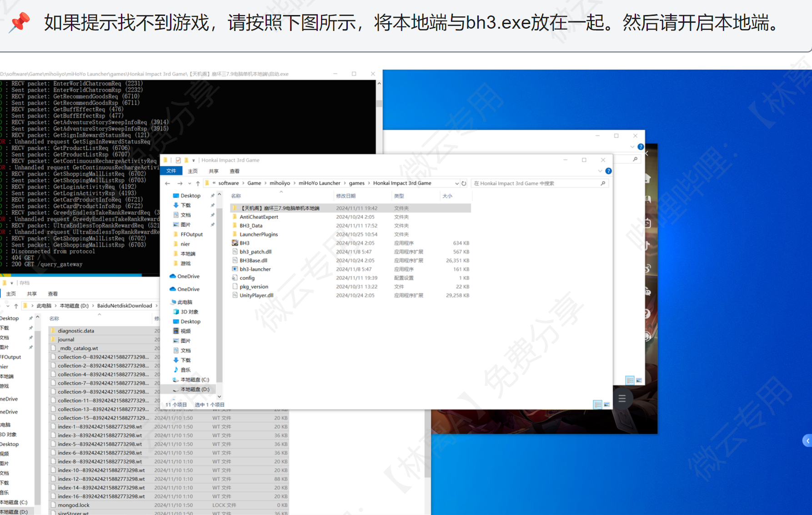Click the properties checkmark icon in quick access toolbar
The image size is (812, 515).
pyautogui.click(x=178, y=160)
